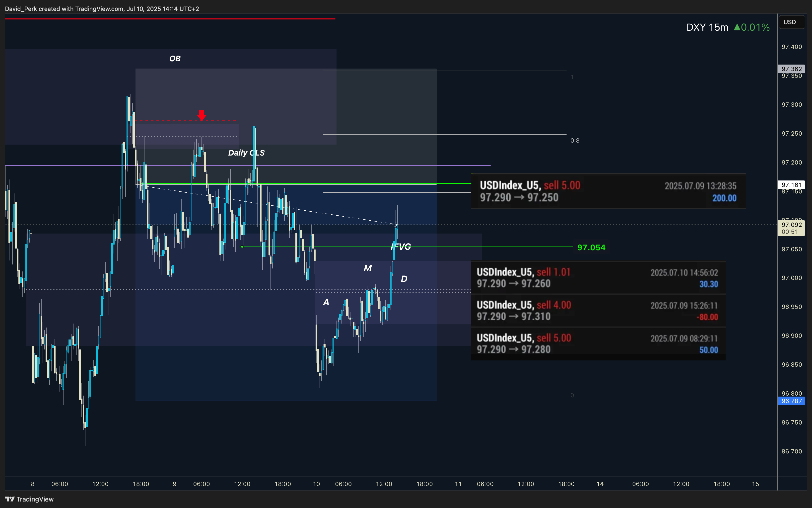Image resolution: width=812 pixels, height=508 pixels.
Task: Select the red horizontal line at top
Action: 170,19
